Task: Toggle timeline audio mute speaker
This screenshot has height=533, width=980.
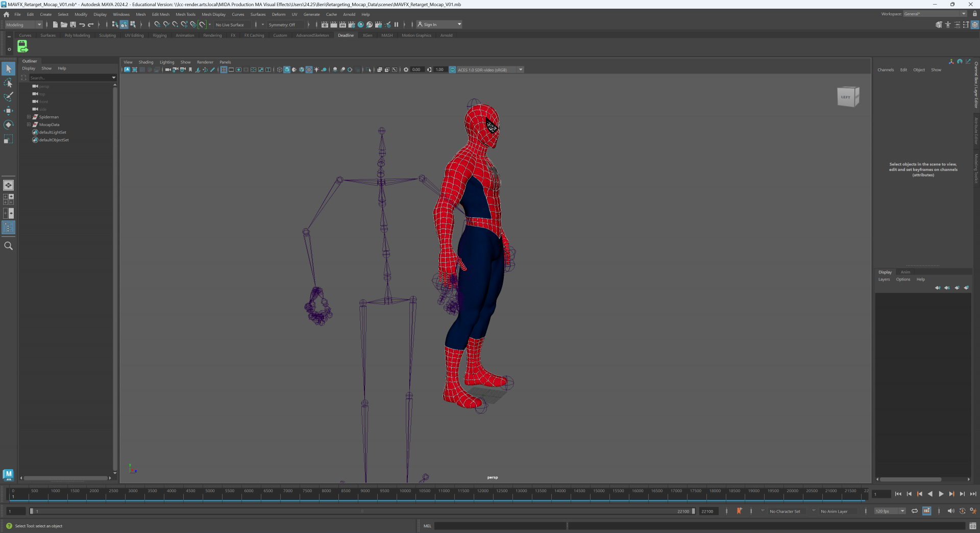Action: pyautogui.click(x=950, y=511)
